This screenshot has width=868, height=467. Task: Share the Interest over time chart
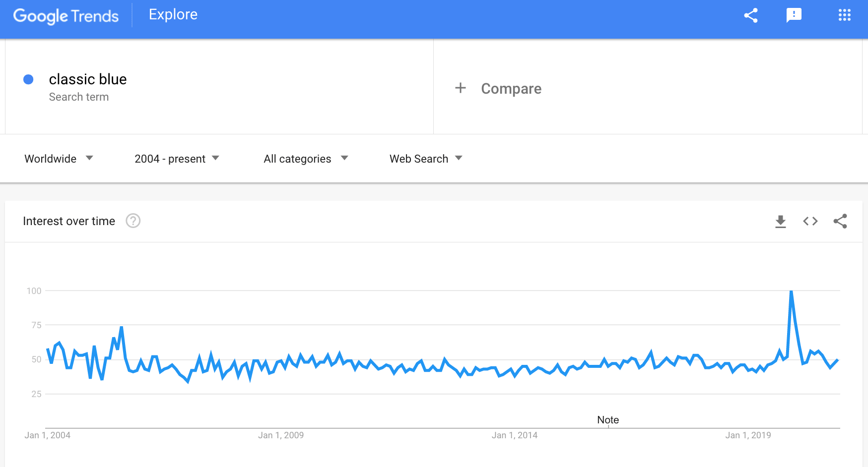click(x=840, y=221)
